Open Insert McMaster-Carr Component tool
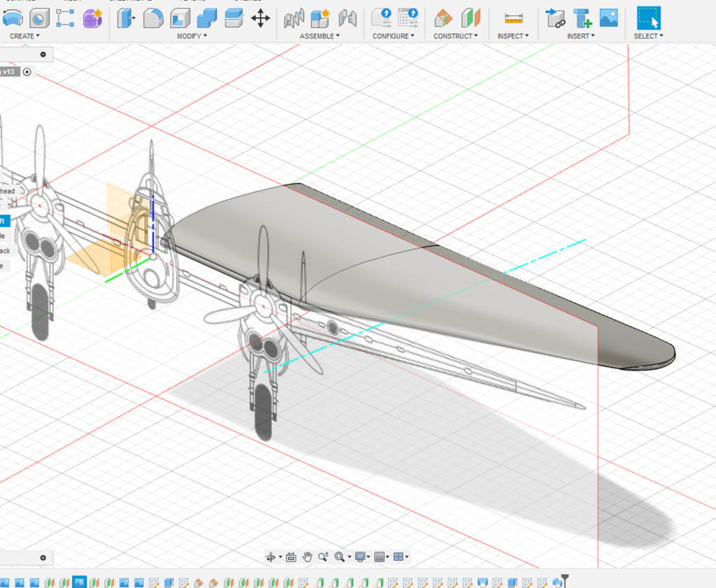716x588 pixels. tap(582, 18)
